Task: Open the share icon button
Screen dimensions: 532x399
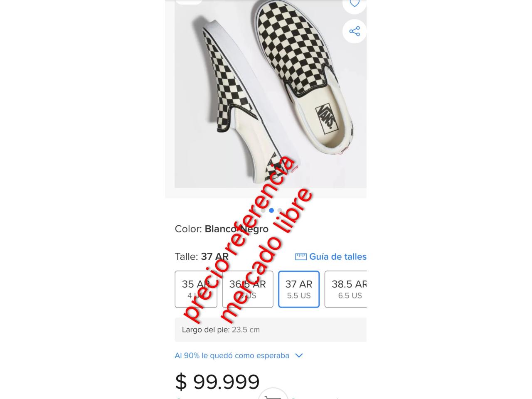Action: 354,31
